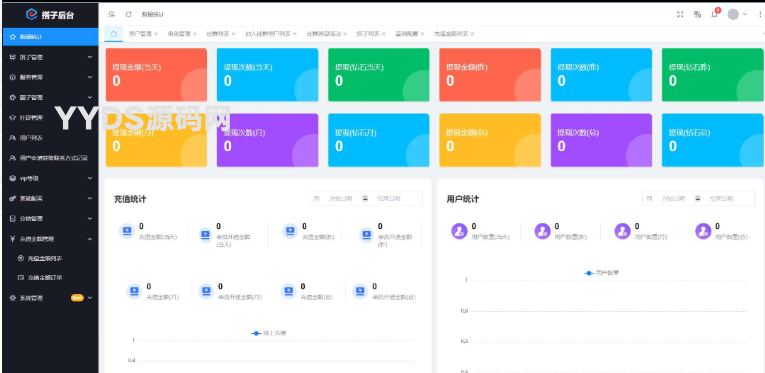Click 用户统计 end date input field
This screenshot has height=373, width=765.
721,198
